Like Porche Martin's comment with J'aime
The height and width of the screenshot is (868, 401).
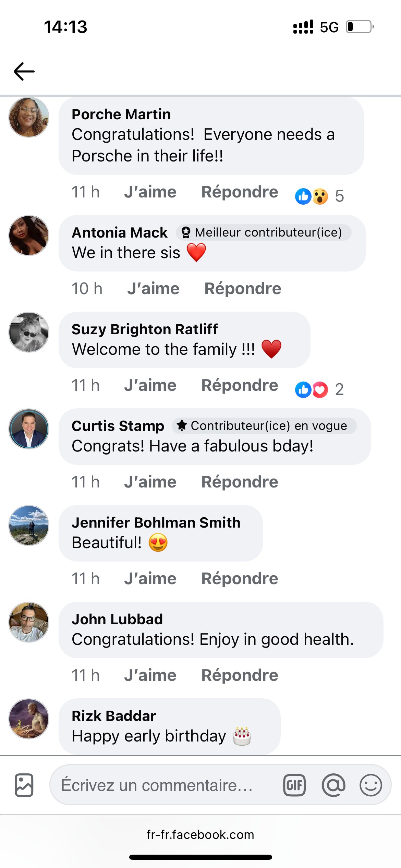tap(150, 192)
